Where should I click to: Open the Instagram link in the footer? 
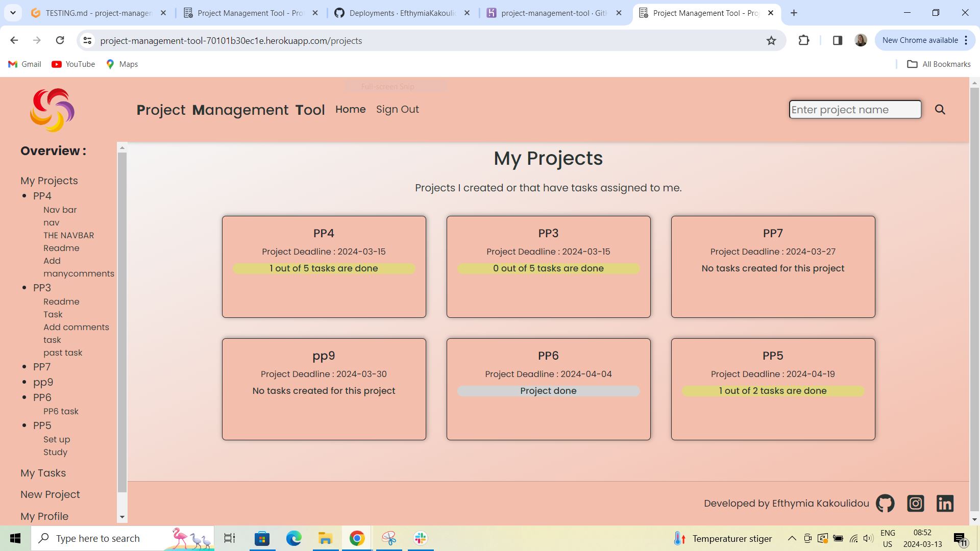point(915,503)
